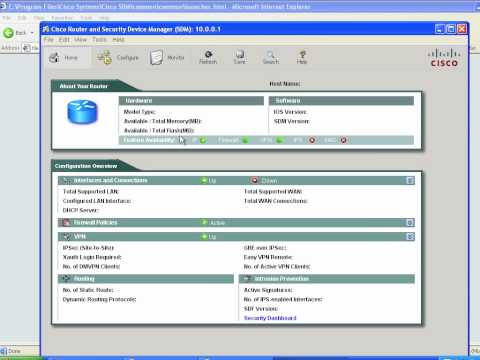Click the Refresh toolbar icon
This screenshot has width=480, height=360.
coord(208,57)
